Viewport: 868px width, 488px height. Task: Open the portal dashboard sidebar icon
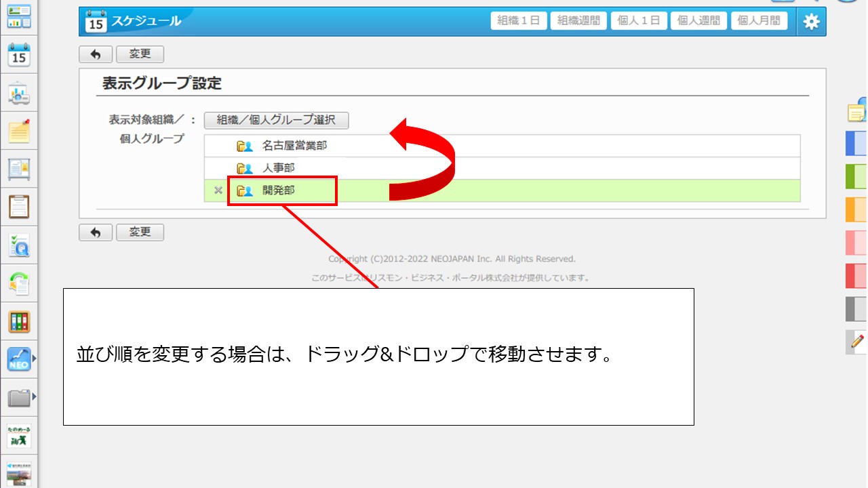click(19, 16)
